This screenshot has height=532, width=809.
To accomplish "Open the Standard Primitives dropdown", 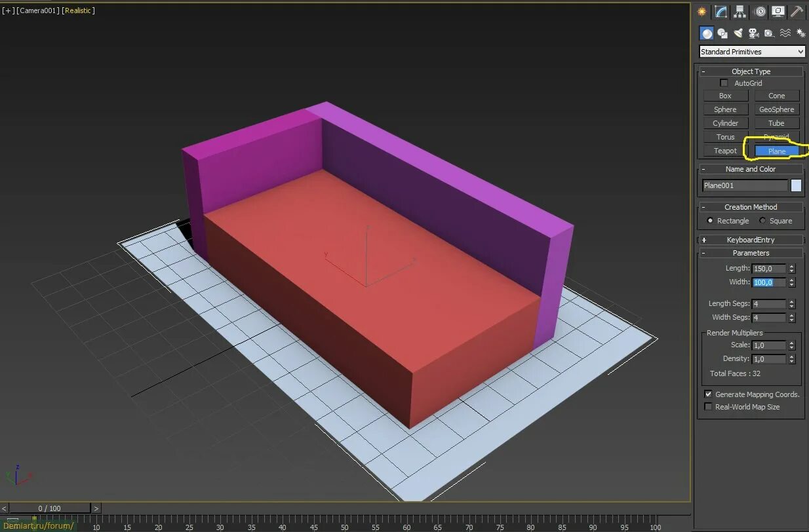I will coord(751,51).
